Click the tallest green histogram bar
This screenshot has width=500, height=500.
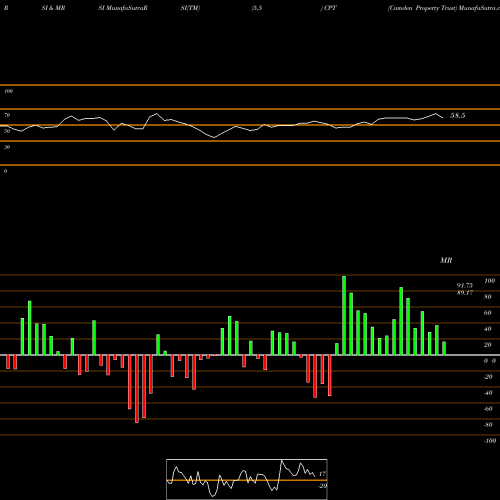(x=344, y=315)
